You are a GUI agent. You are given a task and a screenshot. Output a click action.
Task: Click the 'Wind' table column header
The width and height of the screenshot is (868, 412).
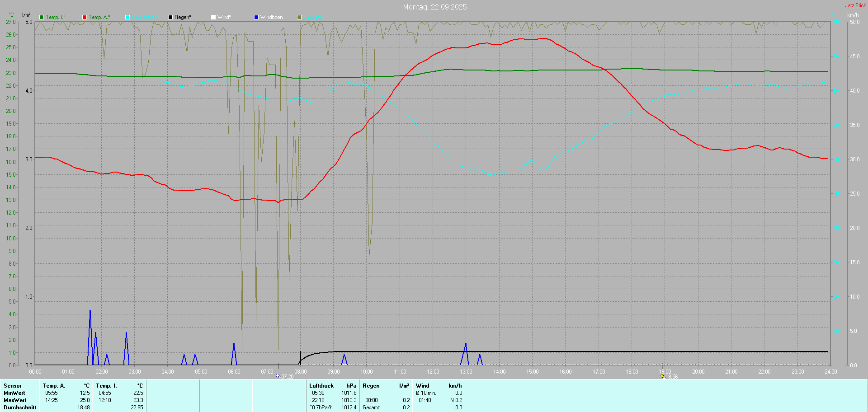pos(423,386)
